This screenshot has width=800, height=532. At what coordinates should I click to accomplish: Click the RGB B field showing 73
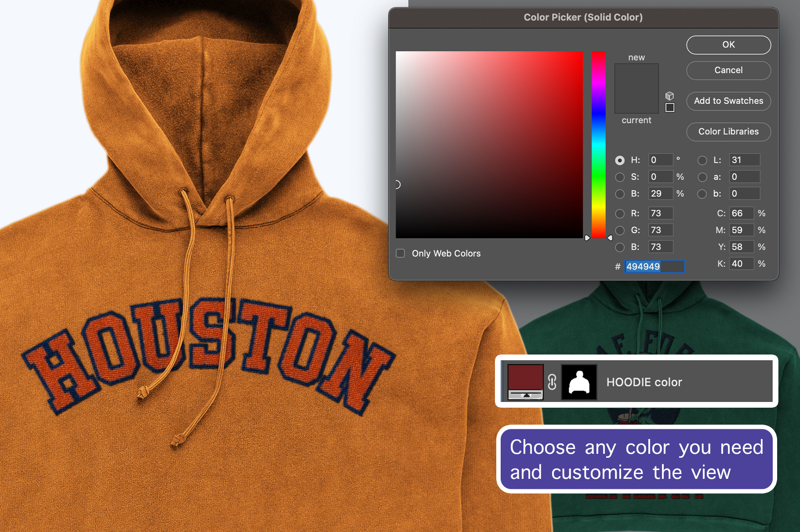click(661, 247)
